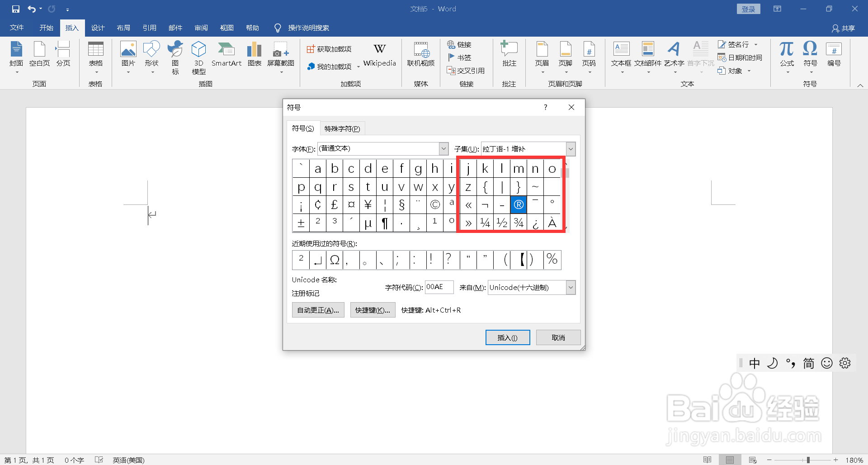Image resolution: width=868 pixels, height=465 pixels.
Task: Click the Icons (图标) button
Action: tap(175, 57)
